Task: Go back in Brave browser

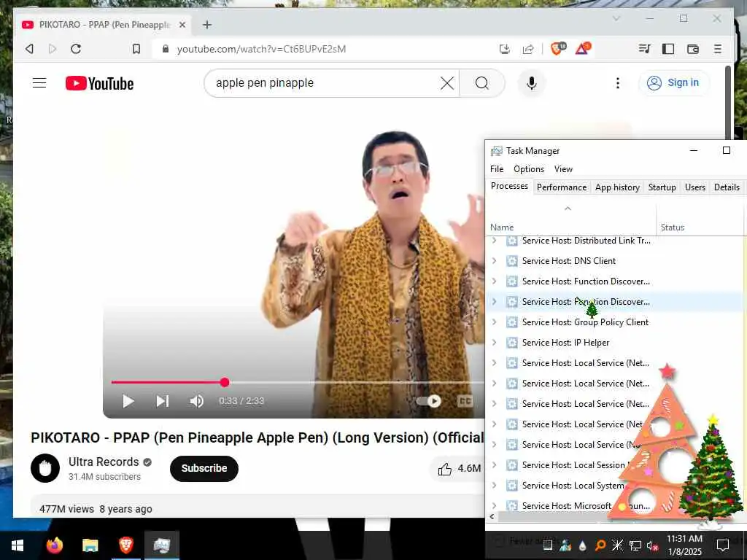Action: pos(29,49)
